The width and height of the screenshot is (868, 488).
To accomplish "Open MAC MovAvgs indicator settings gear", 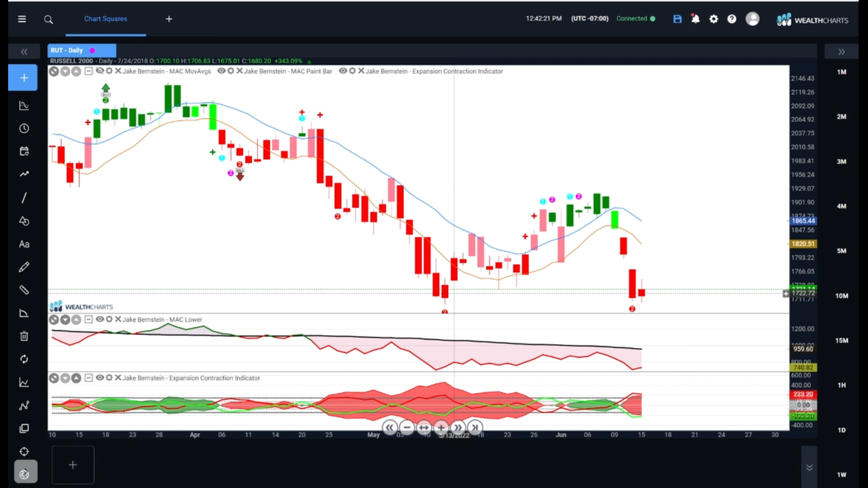I will click(109, 71).
